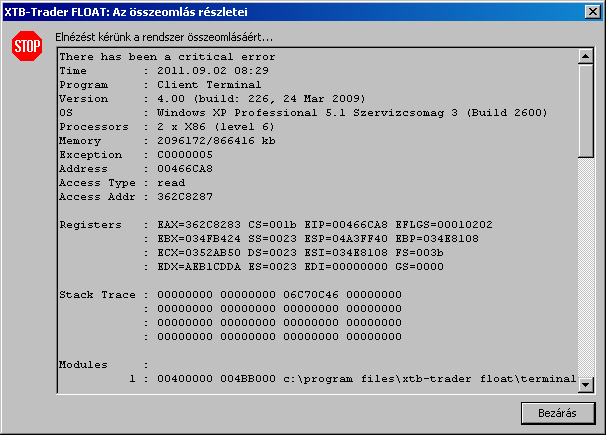Click the line 'There has been a critical error'
The height and width of the screenshot is (435, 606).
[x=167, y=57]
